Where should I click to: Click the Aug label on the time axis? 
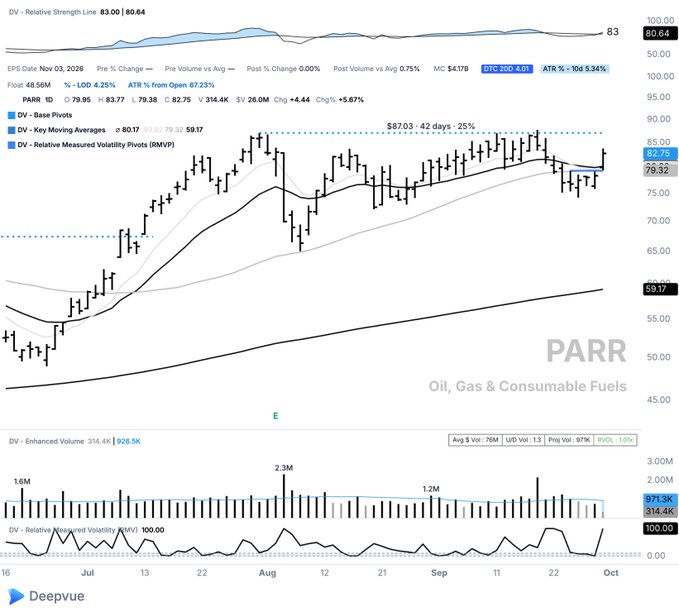click(x=267, y=573)
